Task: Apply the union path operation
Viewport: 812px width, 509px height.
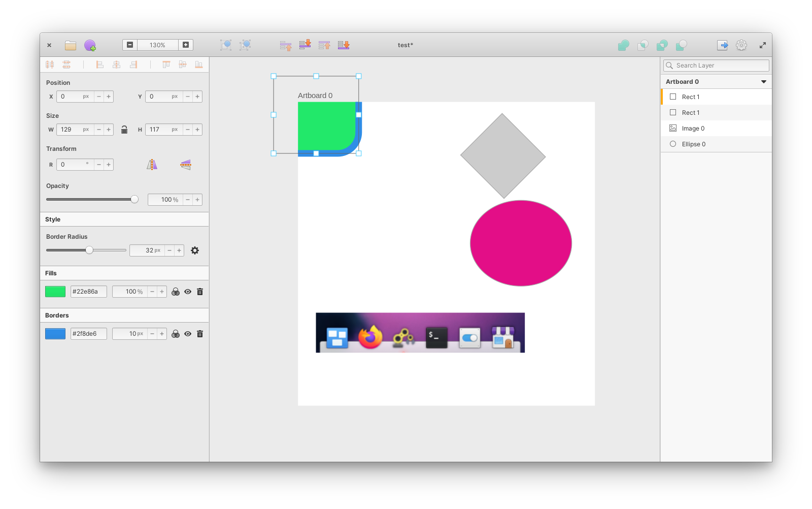Action: (x=624, y=45)
